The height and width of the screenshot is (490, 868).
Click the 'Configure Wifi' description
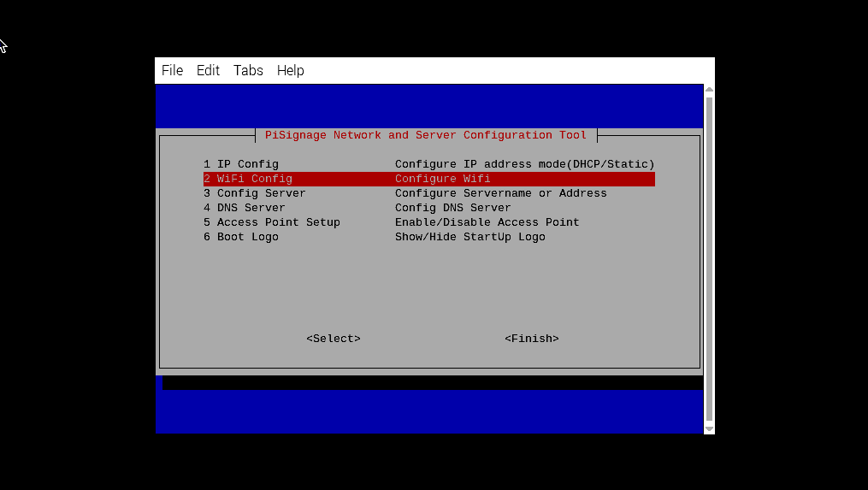click(x=442, y=179)
